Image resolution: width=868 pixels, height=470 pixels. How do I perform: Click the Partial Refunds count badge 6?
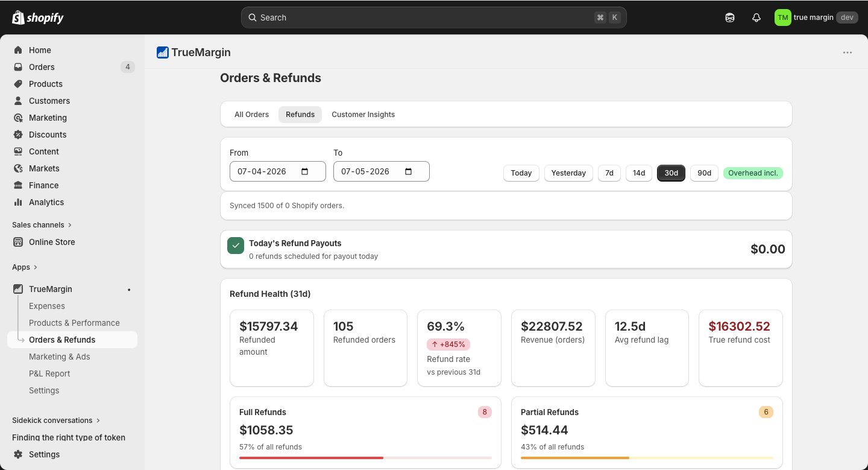[766, 412]
